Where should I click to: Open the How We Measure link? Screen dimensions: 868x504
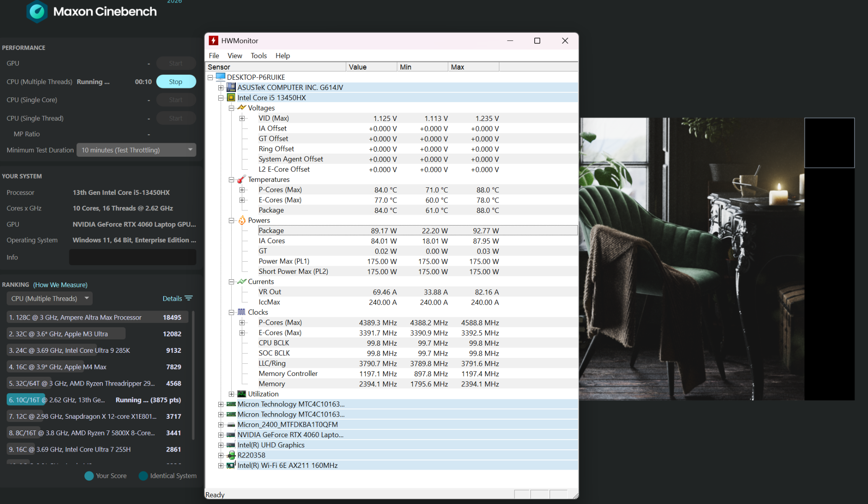point(60,285)
